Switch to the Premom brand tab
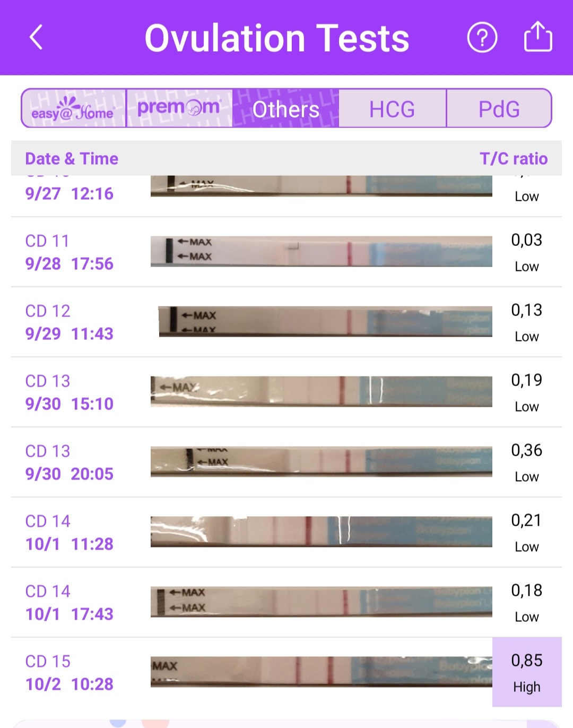This screenshot has width=573, height=728. 179,108
